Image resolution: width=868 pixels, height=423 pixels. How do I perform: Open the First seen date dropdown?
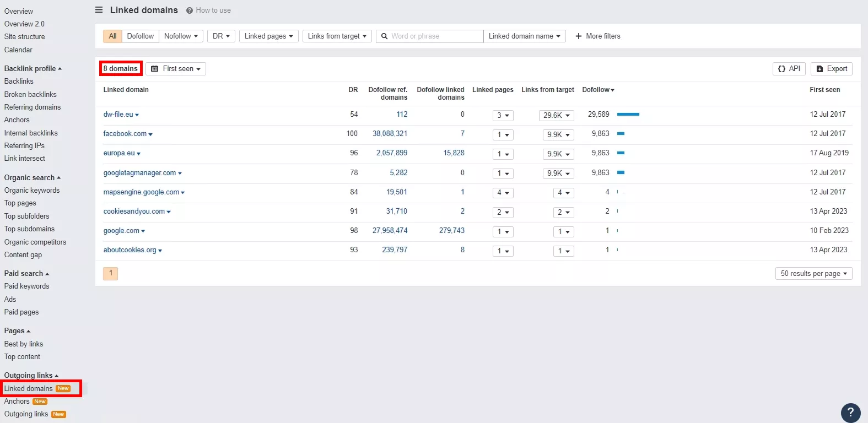(x=176, y=69)
